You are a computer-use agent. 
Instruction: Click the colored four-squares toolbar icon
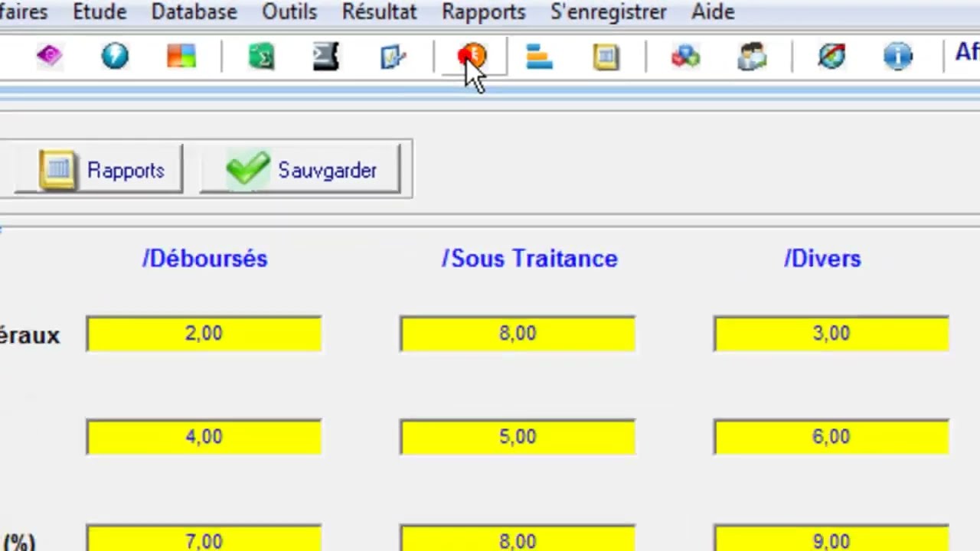(x=181, y=57)
